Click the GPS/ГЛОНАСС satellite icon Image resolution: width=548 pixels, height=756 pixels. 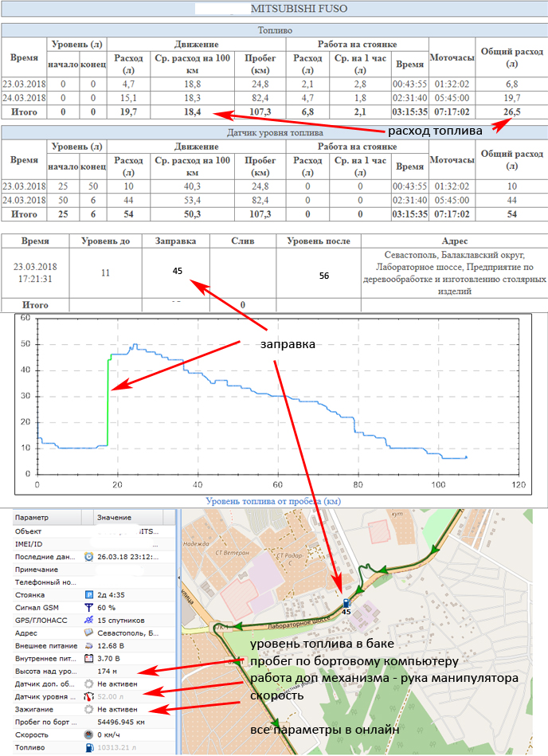pyautogui.click(x=88, y=621)
